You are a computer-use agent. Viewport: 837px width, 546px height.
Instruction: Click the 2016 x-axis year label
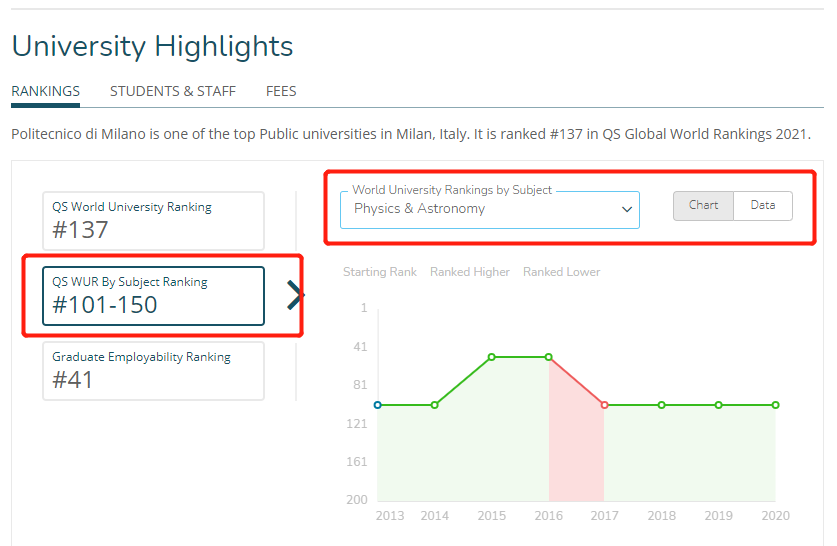pos(549,516)
